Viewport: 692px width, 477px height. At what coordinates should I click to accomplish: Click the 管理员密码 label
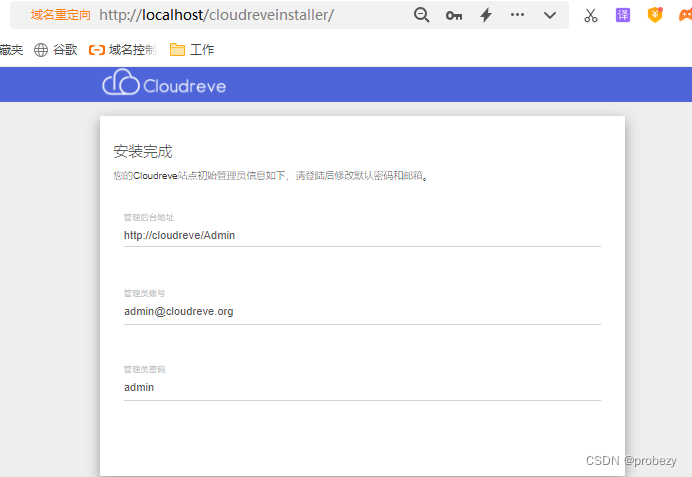144,369
